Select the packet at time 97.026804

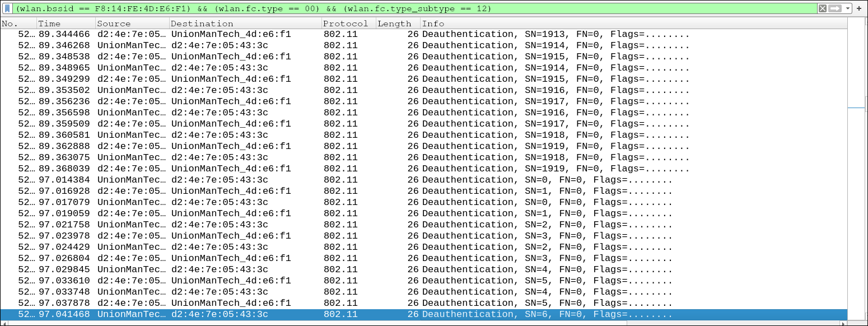click(x=424, y=258)
